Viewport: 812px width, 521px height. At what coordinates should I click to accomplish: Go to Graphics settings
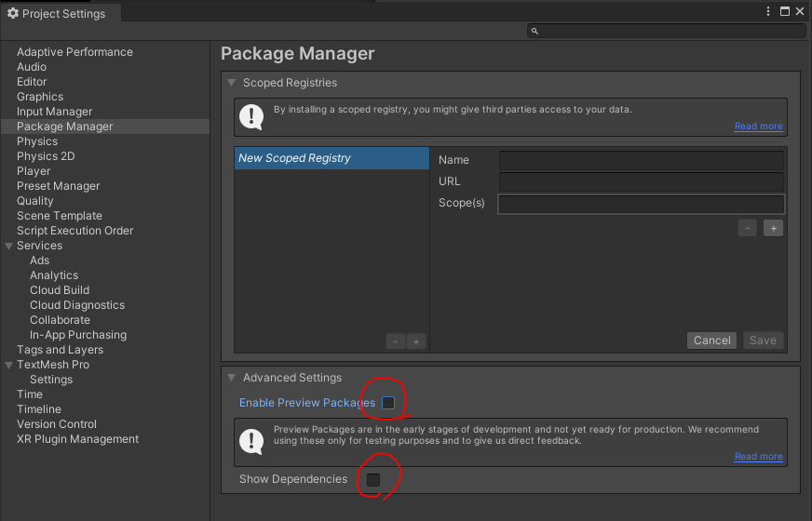40,97
